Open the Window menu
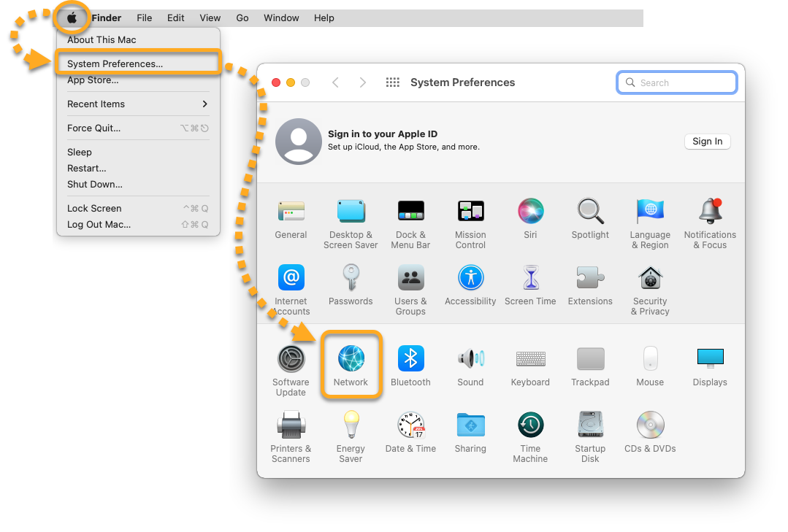 [x=281, y=18]
